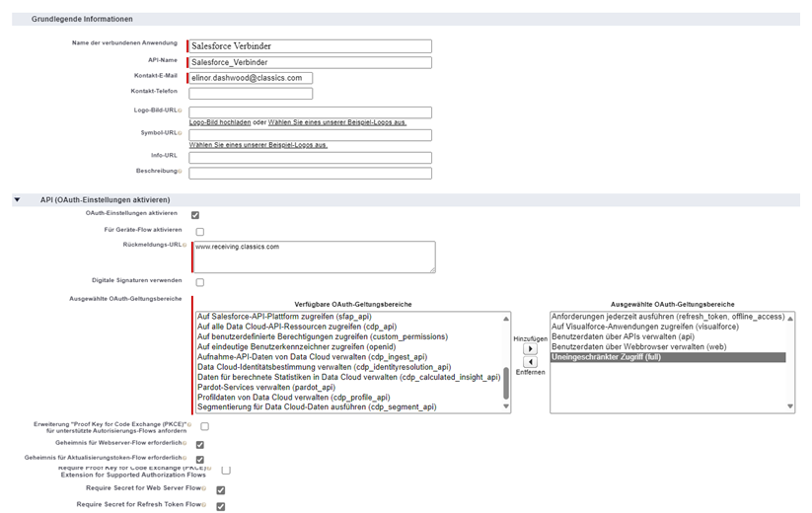
Task: Uncheck Require Secret for Web Server Flow
Action: pos(221,490)
